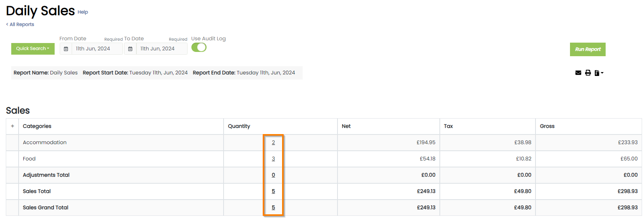The height and width of the screenshot is (224, 644).
Task: Click the From Date input field
Action: (97, 49)
